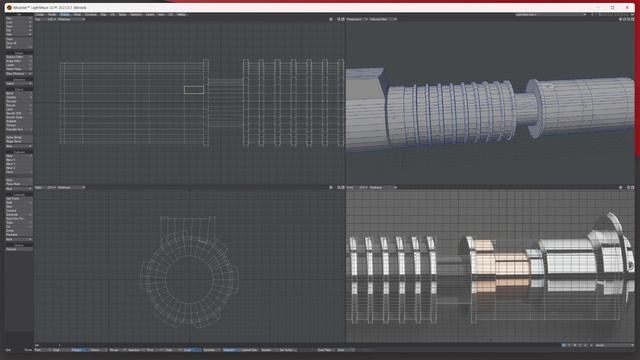This screenshot has width=640, height=360.
Task: Select the Magic Bevel tool
Action: click(x=19, y=141)
